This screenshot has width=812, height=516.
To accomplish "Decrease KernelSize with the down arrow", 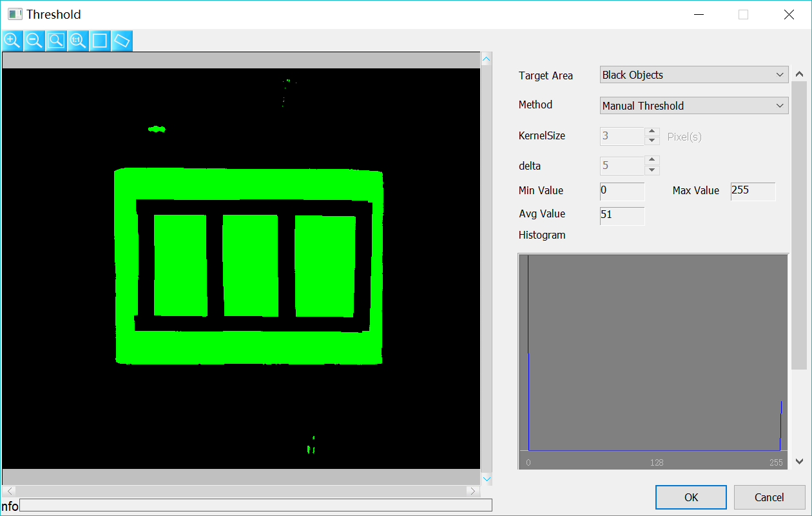I will (x=652, y=141).
